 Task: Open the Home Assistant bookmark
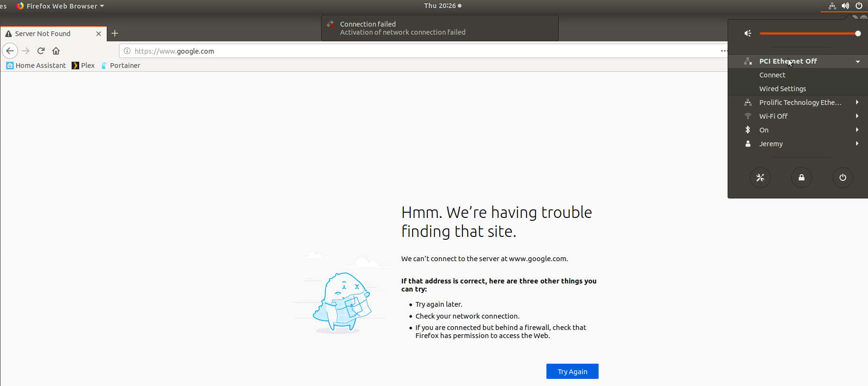pos(36,66)
